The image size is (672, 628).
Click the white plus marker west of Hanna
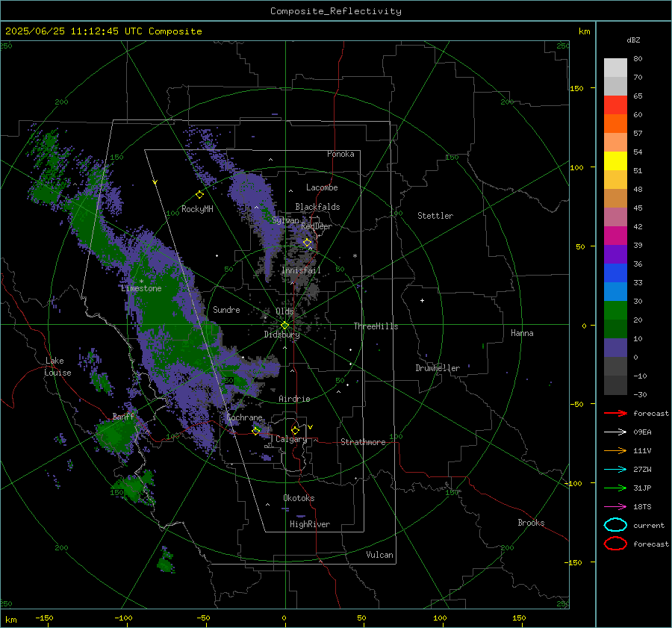(x=422, y=300)
